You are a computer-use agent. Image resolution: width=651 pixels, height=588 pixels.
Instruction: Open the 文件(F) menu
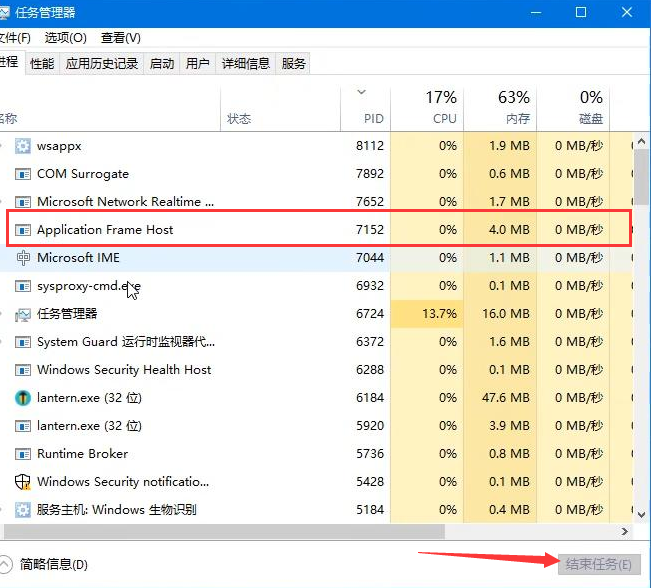[x=15, y=38]
